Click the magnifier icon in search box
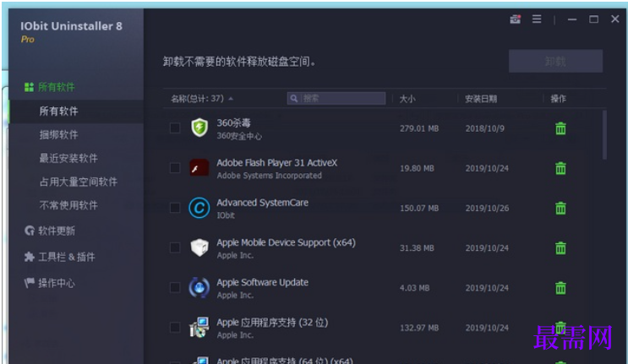 click(293, 99)
